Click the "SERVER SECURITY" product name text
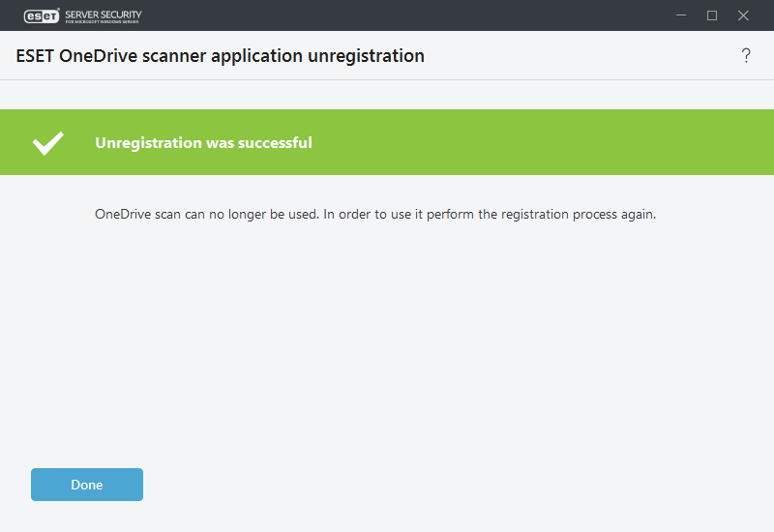 pos(104,14)
